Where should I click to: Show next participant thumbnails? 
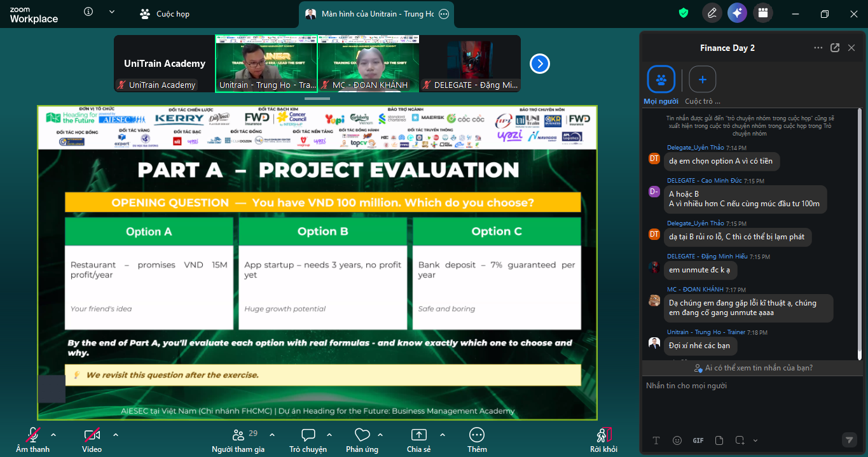(540, 64)
